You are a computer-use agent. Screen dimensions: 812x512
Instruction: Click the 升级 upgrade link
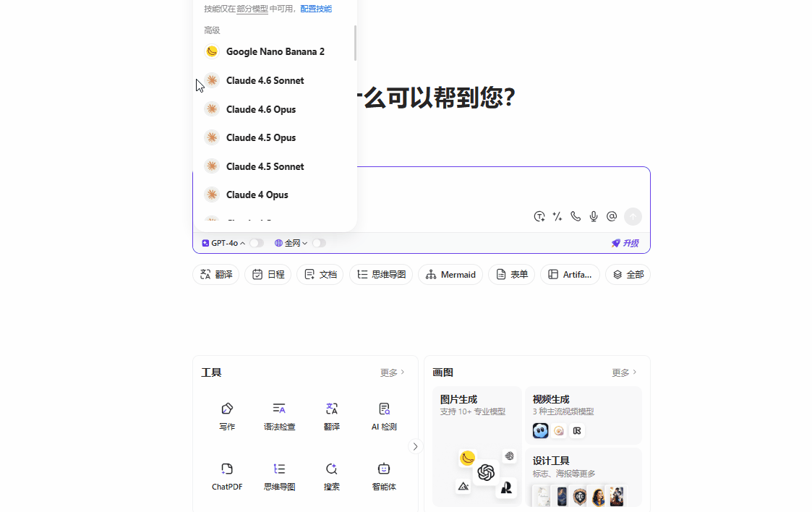click(625, 243)
